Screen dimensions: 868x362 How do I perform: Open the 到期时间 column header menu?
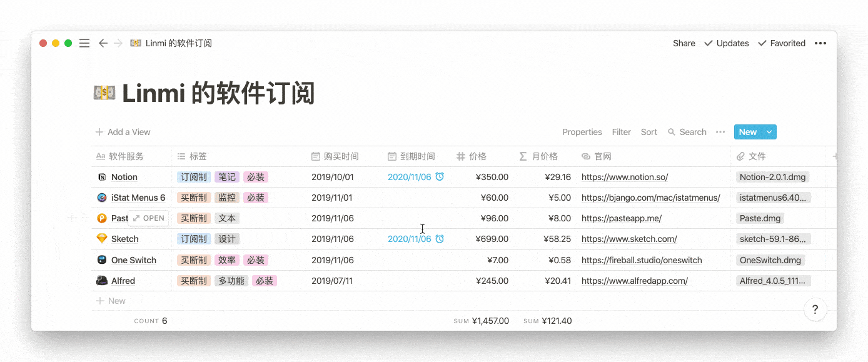pyautogui.click(x=417, y=156)
